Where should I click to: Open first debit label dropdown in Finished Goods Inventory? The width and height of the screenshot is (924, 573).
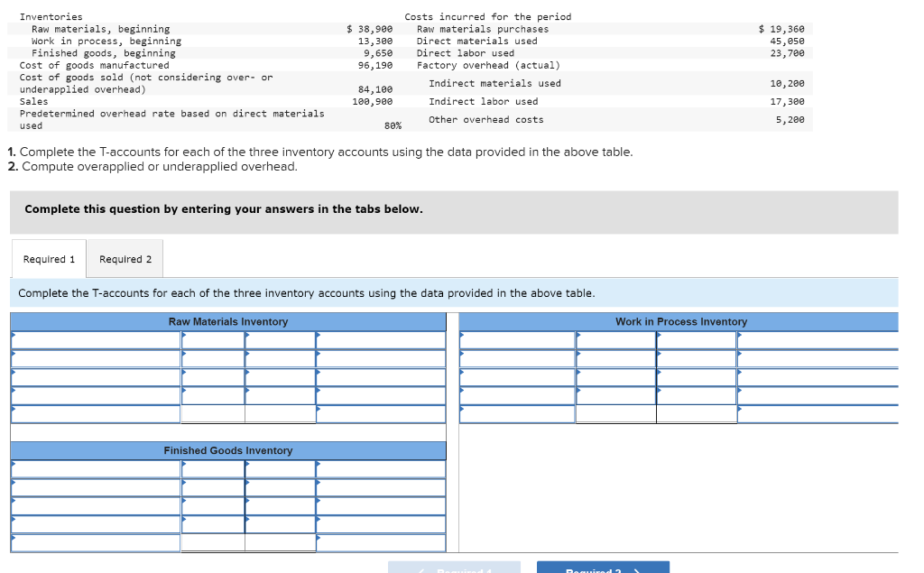(90, 467)
